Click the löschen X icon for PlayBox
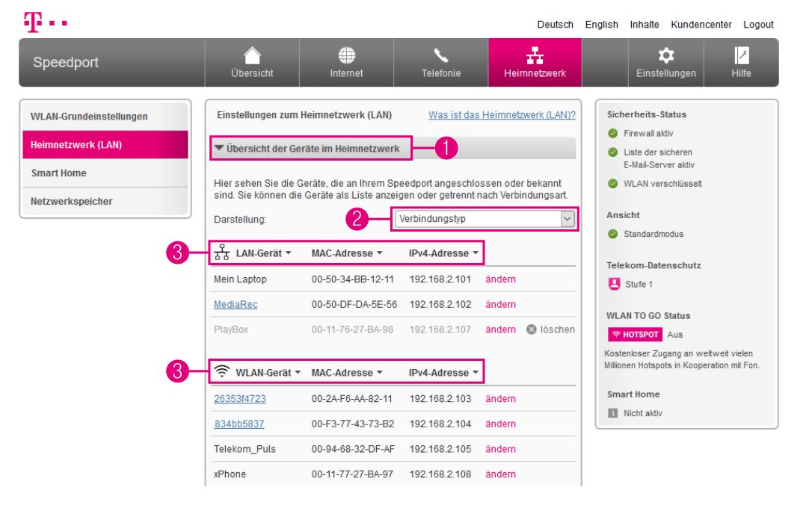 tap(532, 329)
